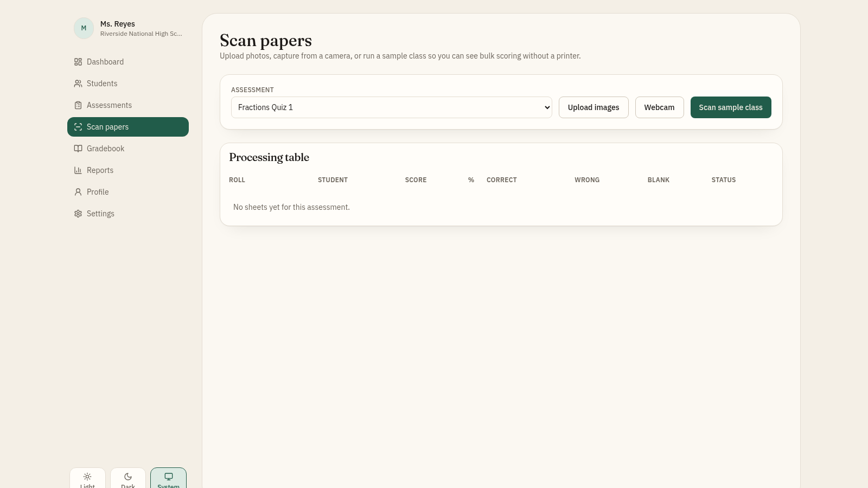Click the WRONG column header
Image resolution: width=868 pixels, height=488 pixels.
click(587, 180)
